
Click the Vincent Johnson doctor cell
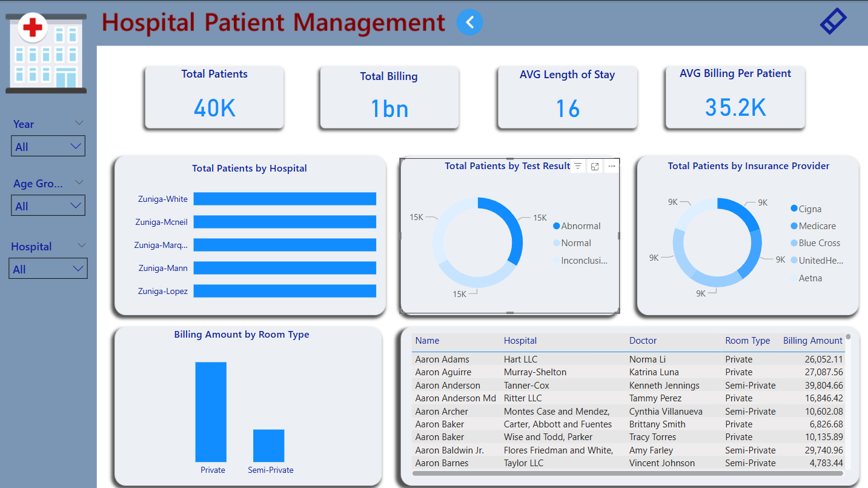pos(662,463)
